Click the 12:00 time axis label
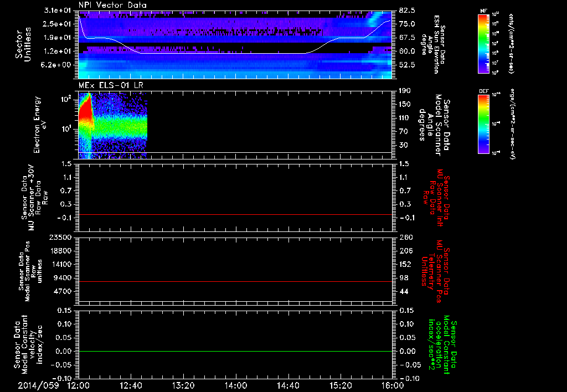Image resolution: width=567 pixels, height=392 pixels. pyautogui.click(x=79, y=385)
